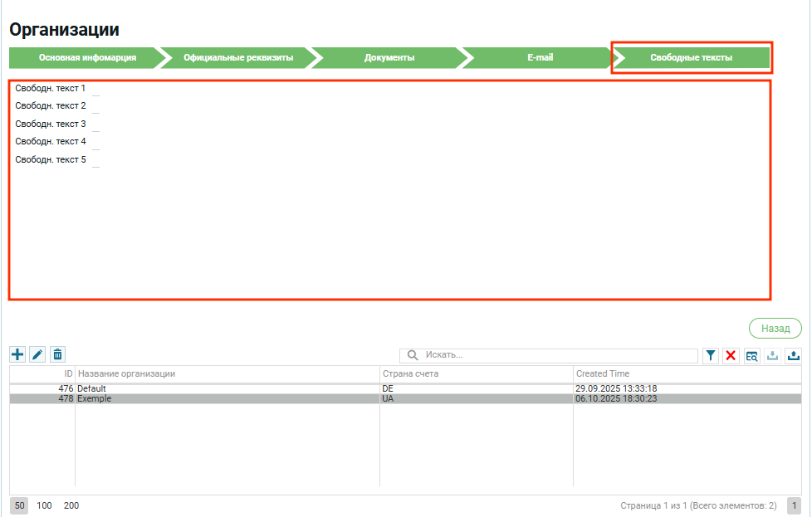Click the upload export icon
Image resolution: width=812 pixels, height=517 pixels.
(793, 355)
